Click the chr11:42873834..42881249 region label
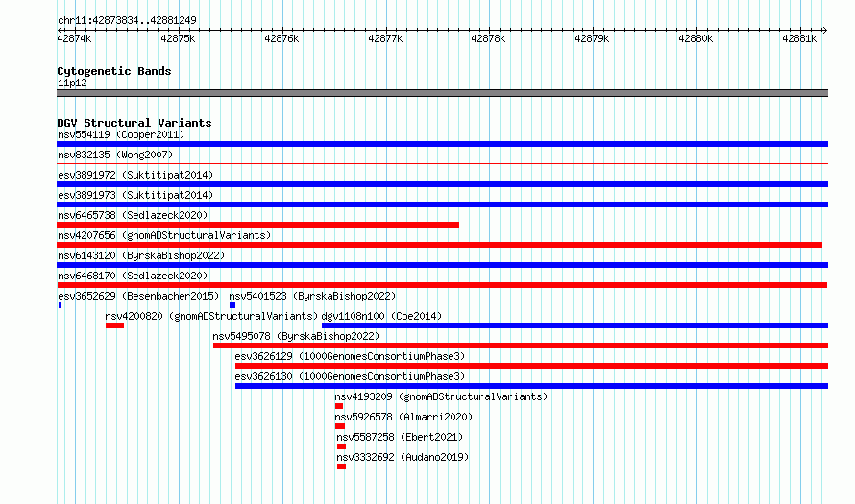 127,21
